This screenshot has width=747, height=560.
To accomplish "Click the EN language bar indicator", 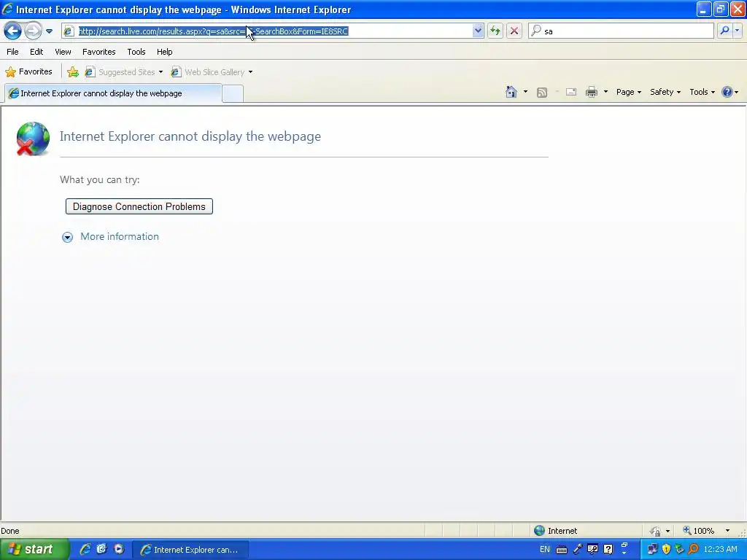I will tap(544, 549).
